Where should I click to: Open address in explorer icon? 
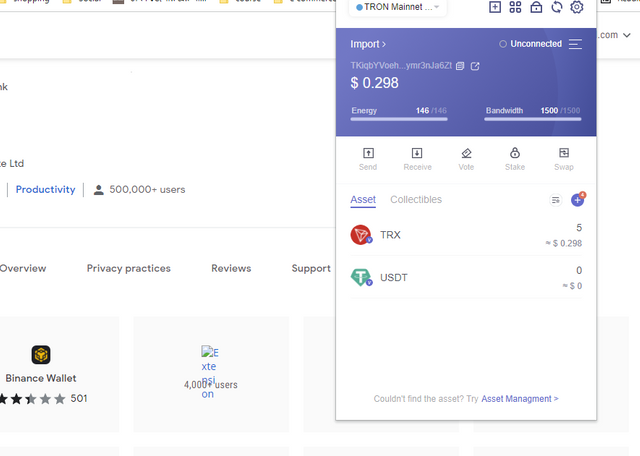475,66
